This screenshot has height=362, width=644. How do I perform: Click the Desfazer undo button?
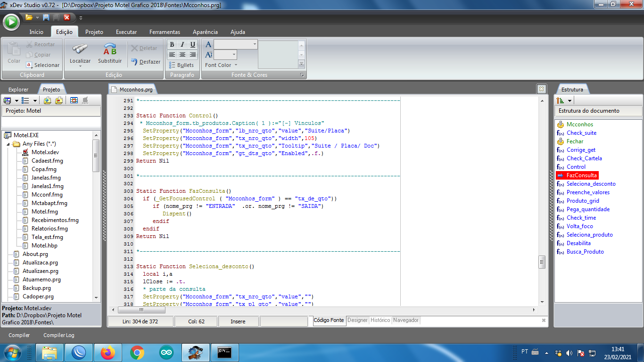pyautogui.click(x=146, y=62)
